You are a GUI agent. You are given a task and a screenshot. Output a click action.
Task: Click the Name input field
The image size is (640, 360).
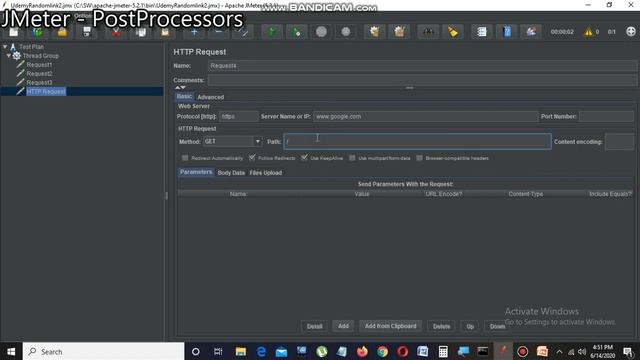click(422, 65)
